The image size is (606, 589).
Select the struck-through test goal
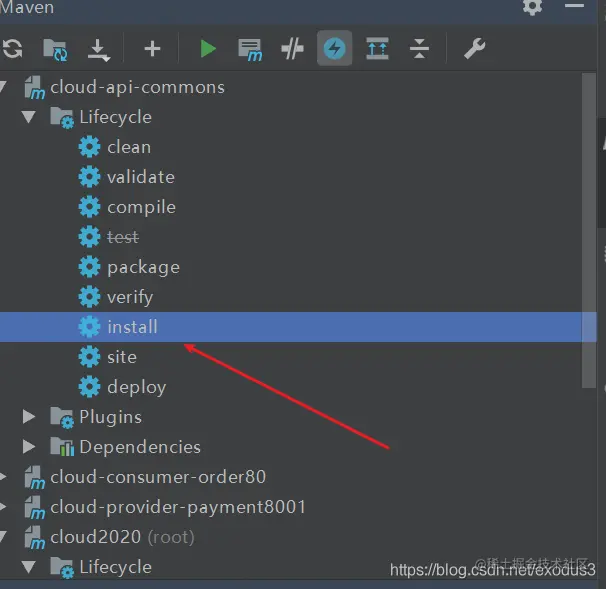[123, 237]
